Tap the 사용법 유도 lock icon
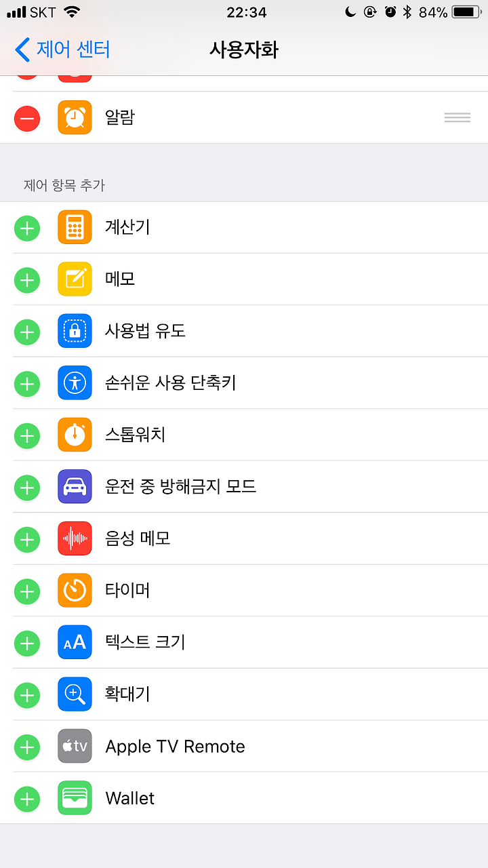Viewport: 488px width, 868px height. (x=75, y=331)
